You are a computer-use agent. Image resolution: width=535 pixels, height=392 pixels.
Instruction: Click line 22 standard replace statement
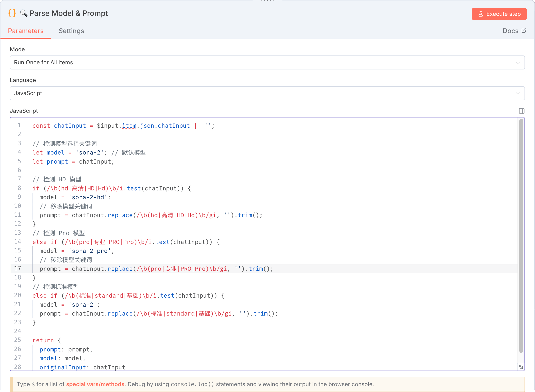(x=159, y=313)
